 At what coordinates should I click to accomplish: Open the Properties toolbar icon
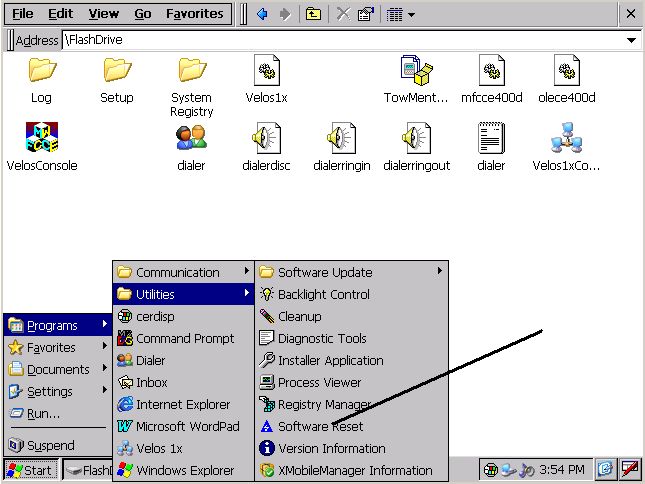[x=365, y=14]
